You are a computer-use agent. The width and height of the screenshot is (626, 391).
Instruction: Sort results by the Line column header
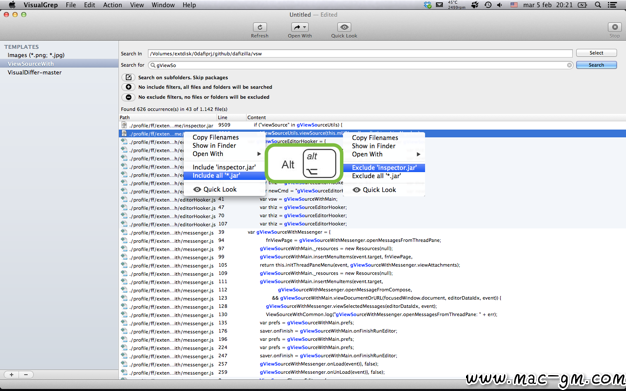(232, 117)
